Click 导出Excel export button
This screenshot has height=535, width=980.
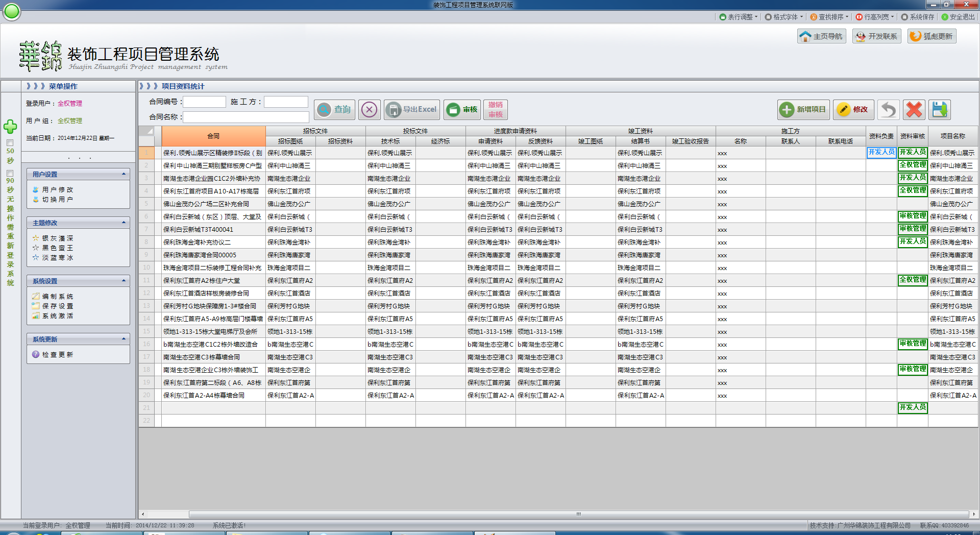click(x=411, y=110)
